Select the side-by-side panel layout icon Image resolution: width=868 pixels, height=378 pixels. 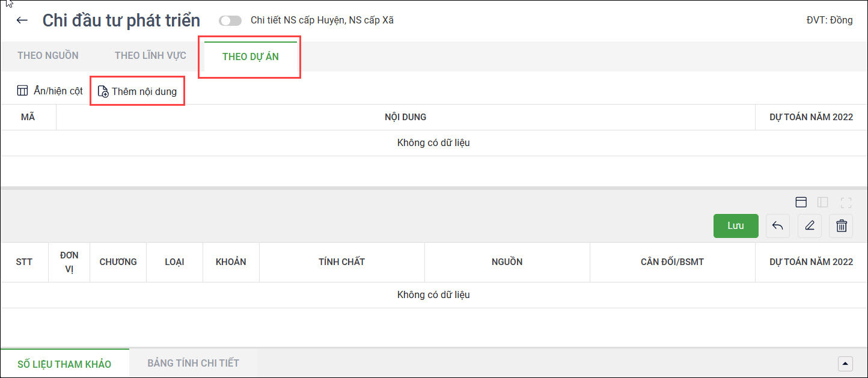click(823, 203)
